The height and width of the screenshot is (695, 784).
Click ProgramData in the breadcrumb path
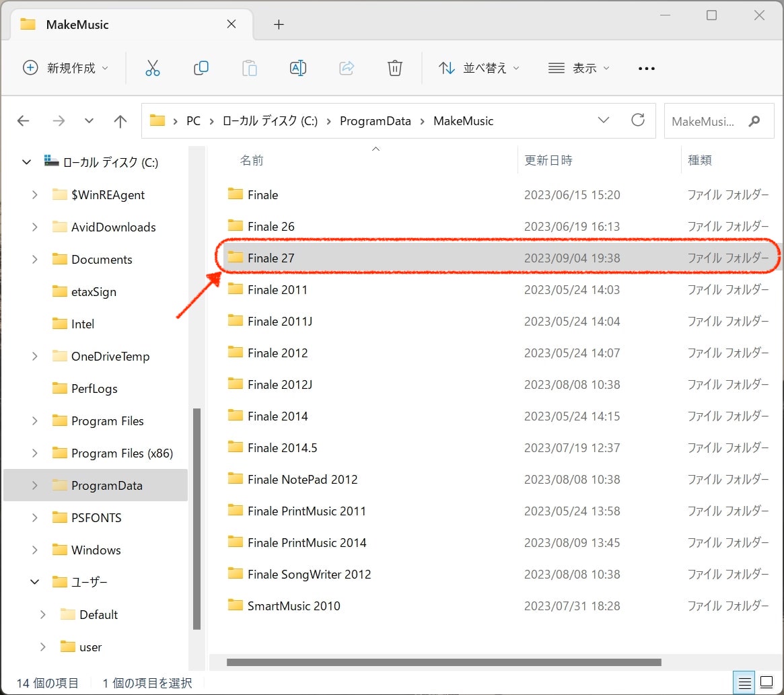pyautogui.click(x=376, y=121)
